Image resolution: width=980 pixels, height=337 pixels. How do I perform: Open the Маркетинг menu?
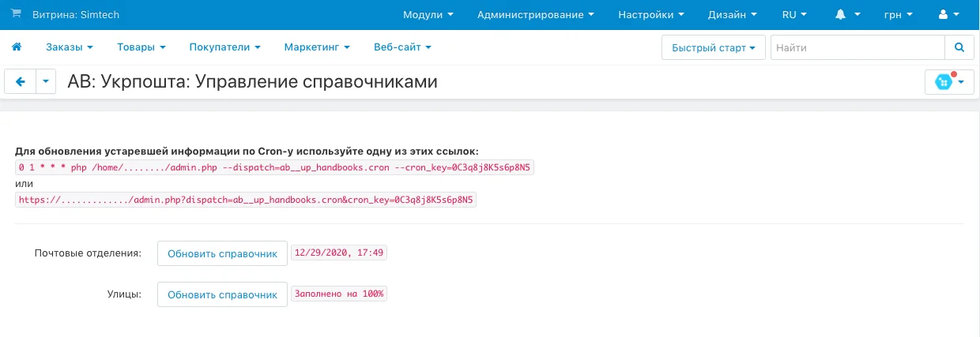[316, 47]
